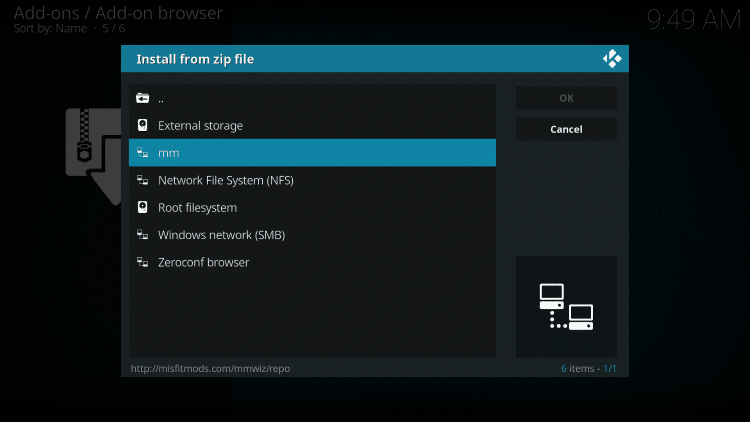Click the Windows network (SMB) icon
The width and height of the screenshot is (750, 422).
tap(143, 235)
